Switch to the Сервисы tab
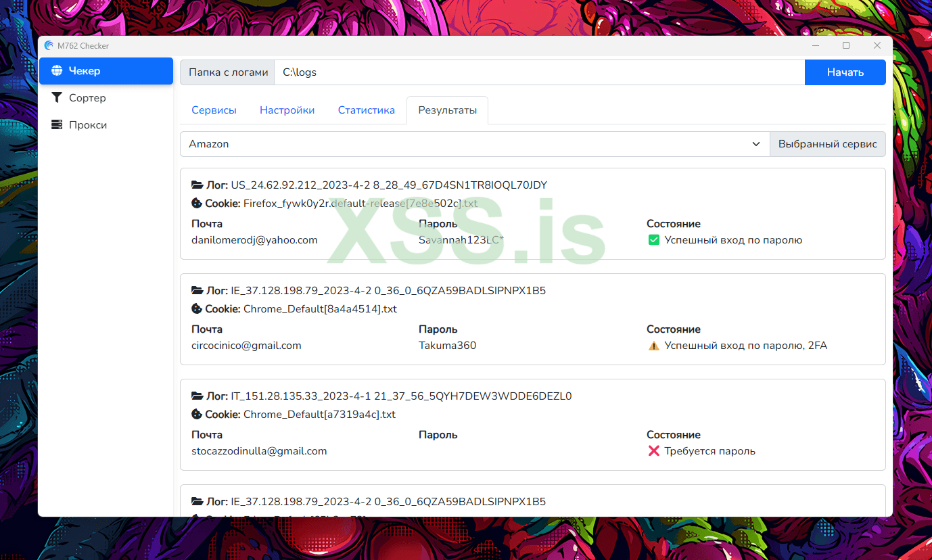The image size is (932, 560). pos(214,109)
